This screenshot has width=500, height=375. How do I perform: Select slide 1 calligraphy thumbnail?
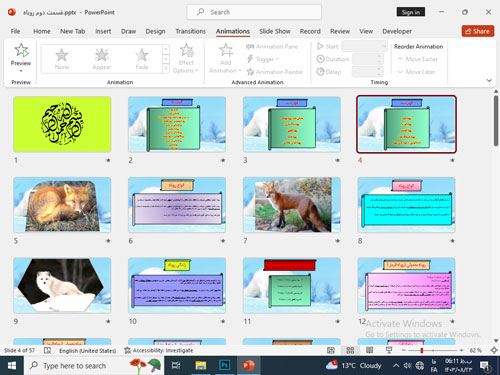pyautogui.click(x=62, y=124)
